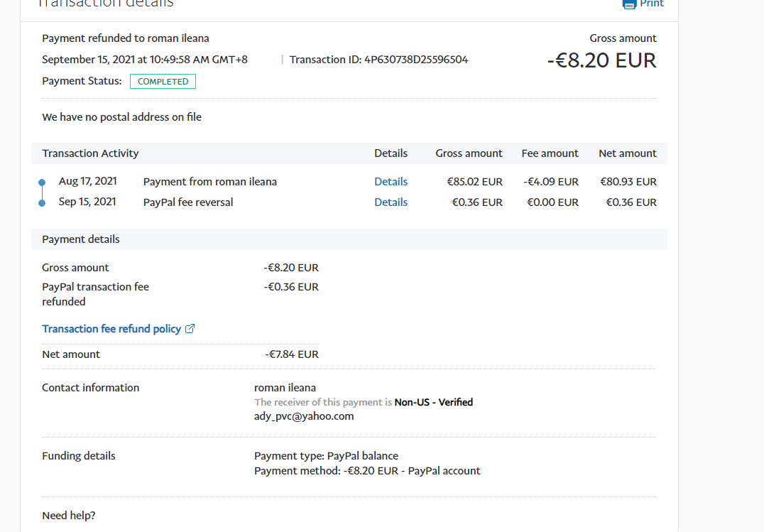Open the Transaction fee refund policy link

[111, 329]
